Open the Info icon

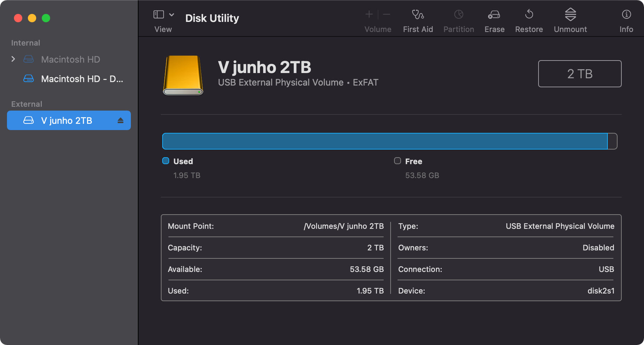(627, 14)
